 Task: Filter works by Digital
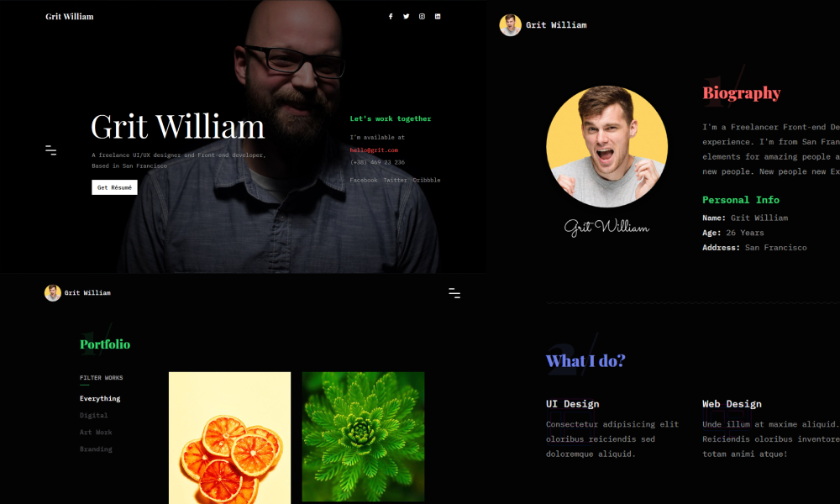94,415
